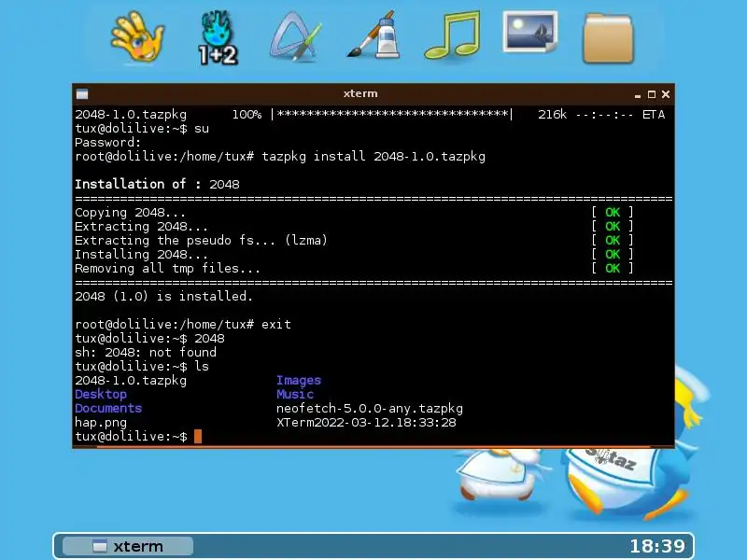This screenshot has width=747, height=560.
Task: Click the 'sh: 2048: not found' line
Action: click(146, 353)
